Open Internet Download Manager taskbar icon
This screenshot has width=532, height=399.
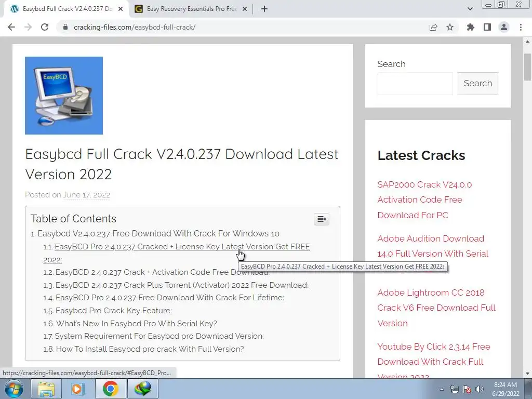(x=142, y=389)
